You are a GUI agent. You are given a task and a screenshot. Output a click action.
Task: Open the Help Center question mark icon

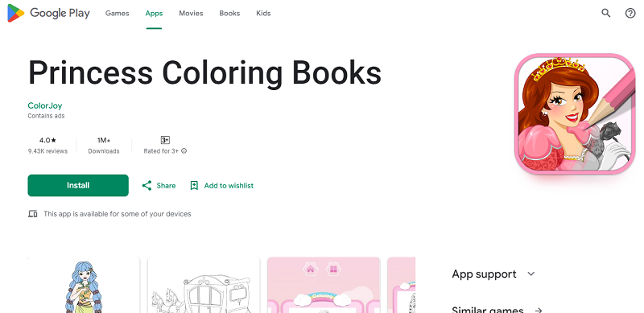(630, 13)
